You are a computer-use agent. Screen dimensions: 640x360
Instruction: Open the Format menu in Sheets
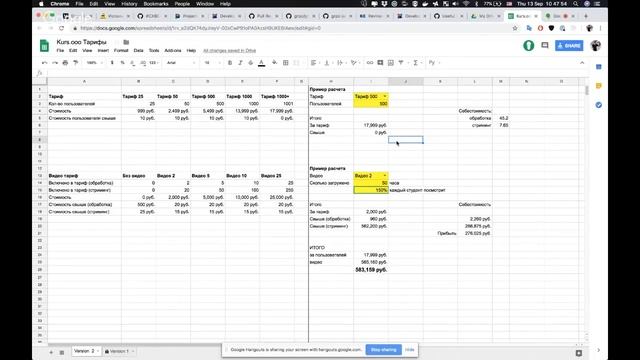tap(121, 51)
